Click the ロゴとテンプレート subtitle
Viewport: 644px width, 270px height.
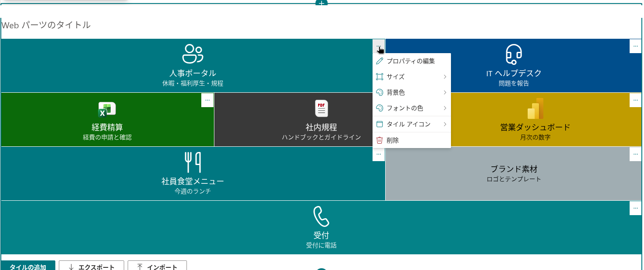tap(514, 179)
